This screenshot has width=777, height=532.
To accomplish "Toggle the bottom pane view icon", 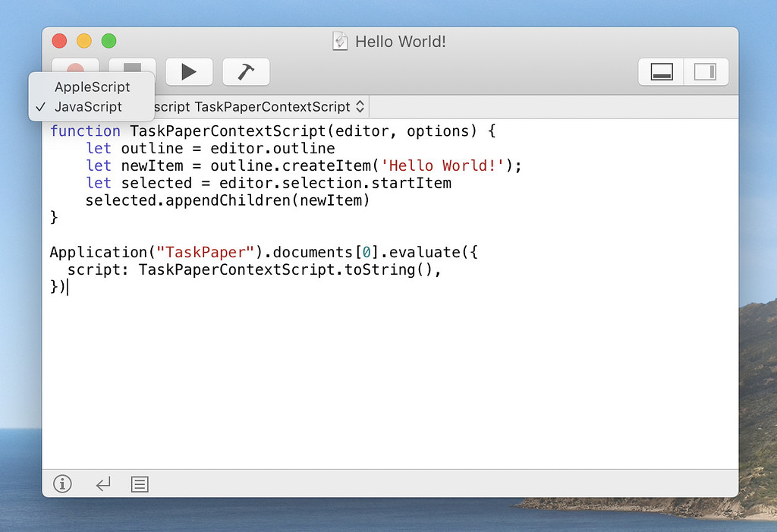I will click(x=661, y=71).
